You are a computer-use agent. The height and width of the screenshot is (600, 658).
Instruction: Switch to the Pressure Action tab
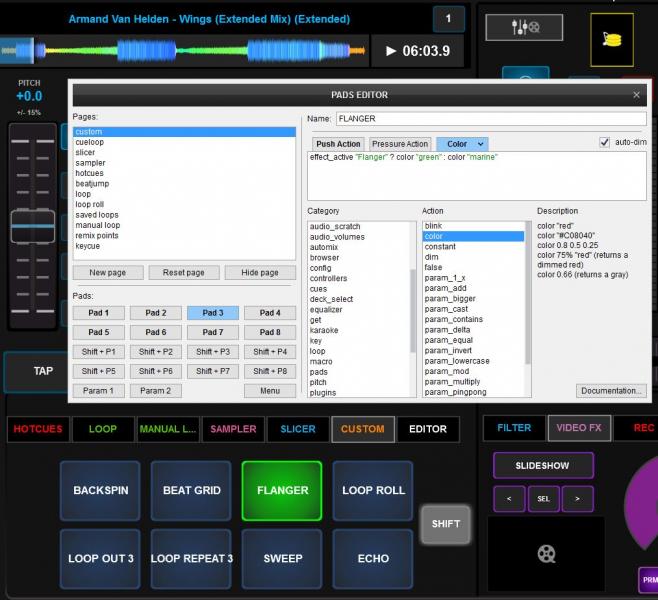400,144
